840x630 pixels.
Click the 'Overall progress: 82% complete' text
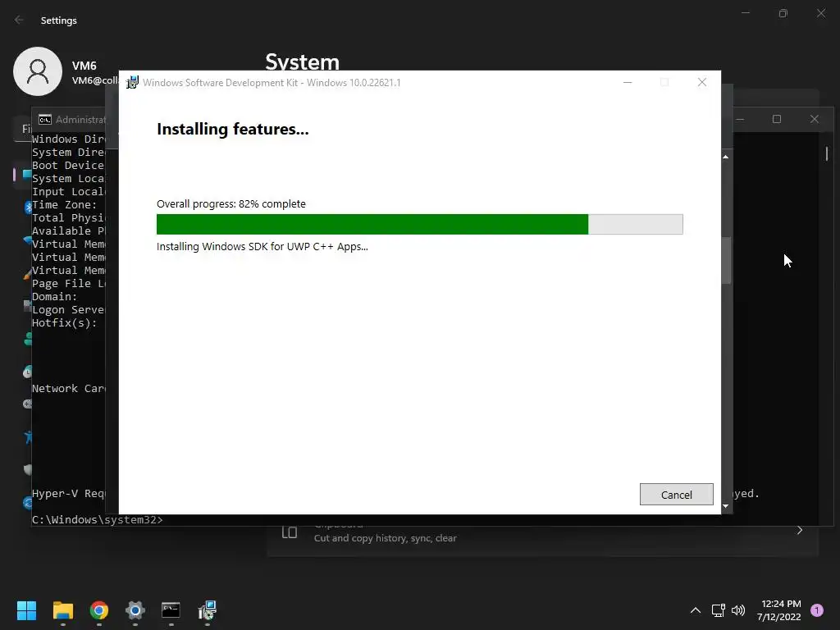pyautogui.click(x=231, y=204)
